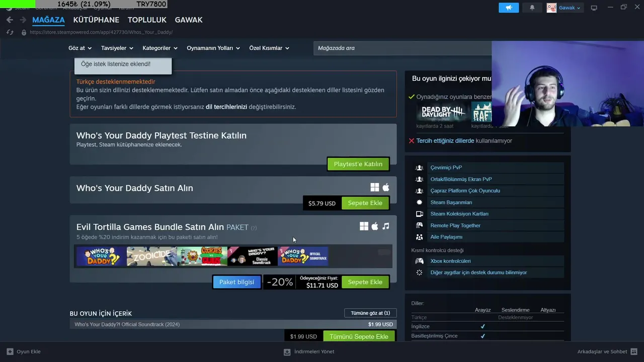Click Apple icon on Who's Your Daddy purchase

(x=386, y=188)
